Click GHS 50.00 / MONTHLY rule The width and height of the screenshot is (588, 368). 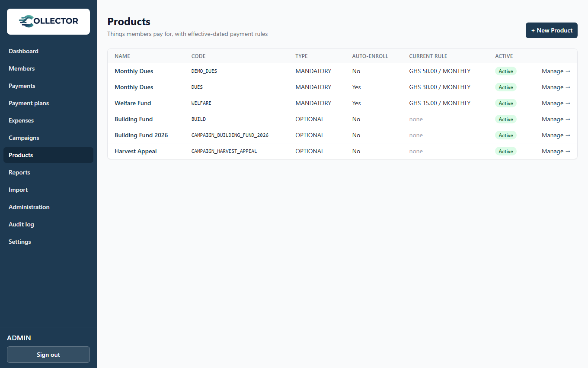coord(440,71)
